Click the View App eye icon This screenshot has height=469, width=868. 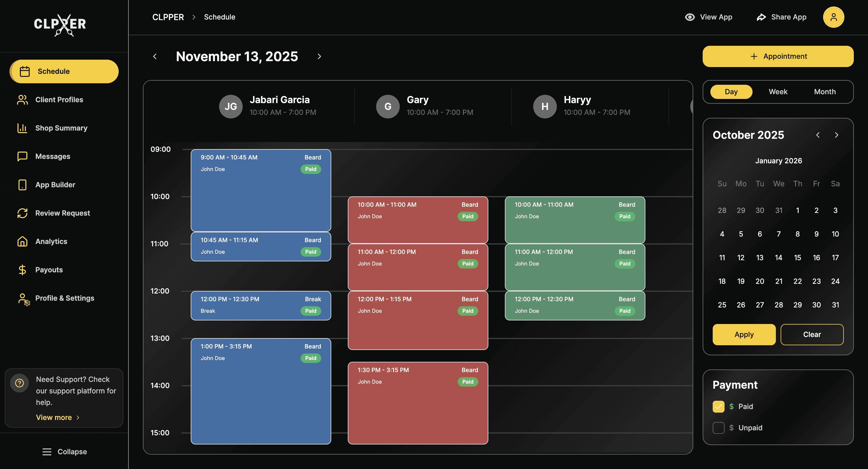[690, 17]
